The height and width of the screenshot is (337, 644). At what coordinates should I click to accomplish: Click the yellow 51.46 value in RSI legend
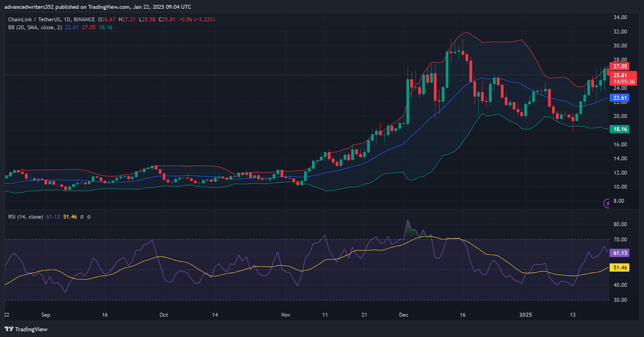click(x=70, y=217)
